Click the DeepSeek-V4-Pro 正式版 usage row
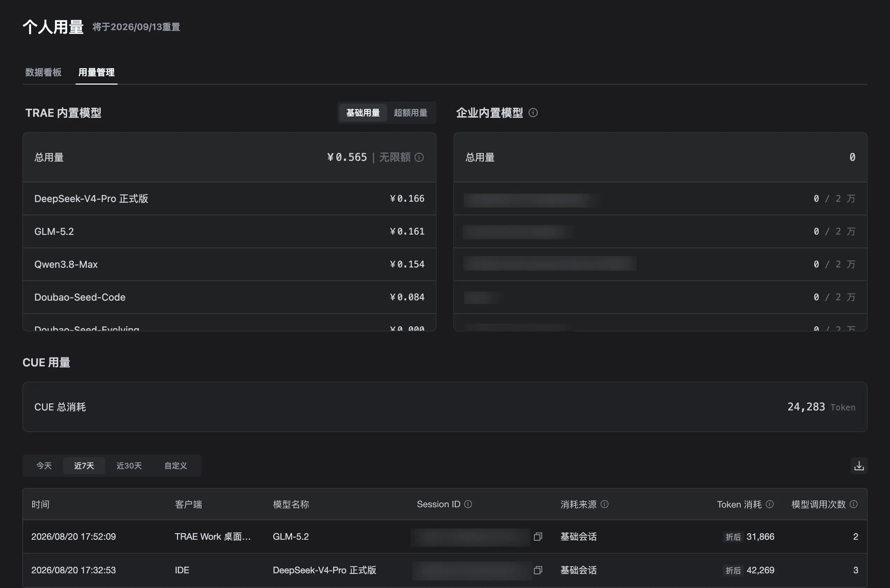Image resolution: width=890 pixels, height=588 pixels. click(x=229, y=198)
